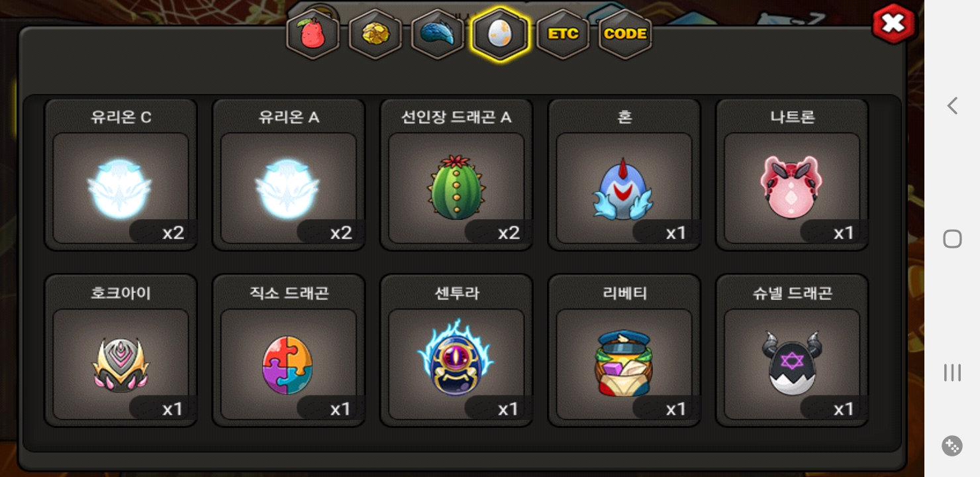Switch to the CODE tab
This screenshot has width=980, height=477.
coord(625,34)
